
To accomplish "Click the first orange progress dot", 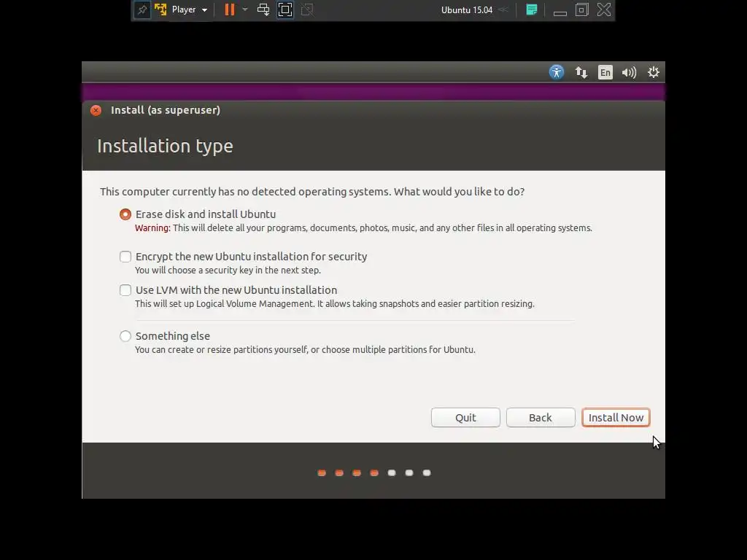I will coord(322,472).
